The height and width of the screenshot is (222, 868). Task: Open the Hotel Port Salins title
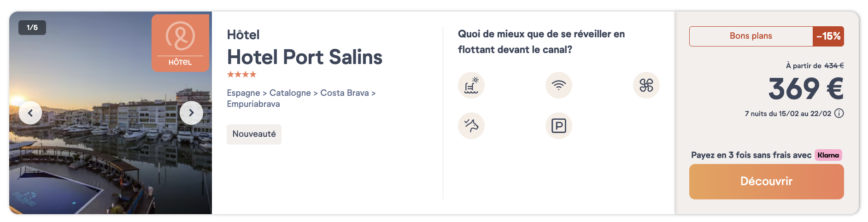pyautogui.click(x=305, y=57)
